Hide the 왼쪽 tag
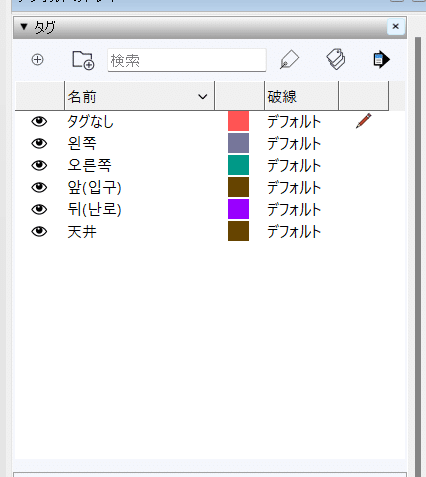Viewport: 426px width, 477px height. tap(39, 143)
